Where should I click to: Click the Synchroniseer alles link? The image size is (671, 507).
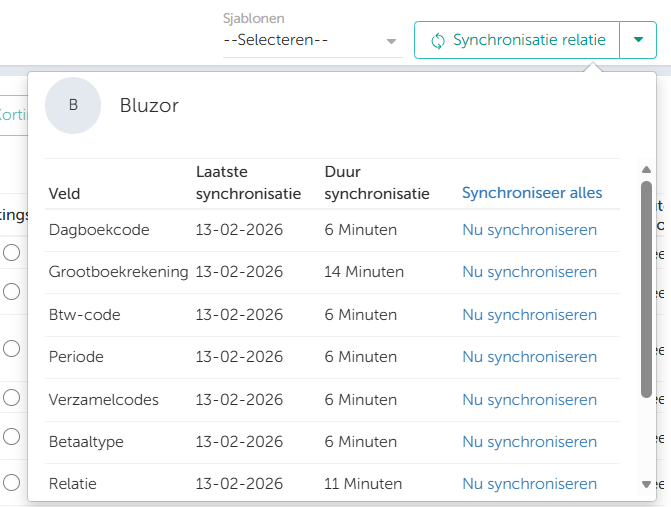[x=531, y=193]
